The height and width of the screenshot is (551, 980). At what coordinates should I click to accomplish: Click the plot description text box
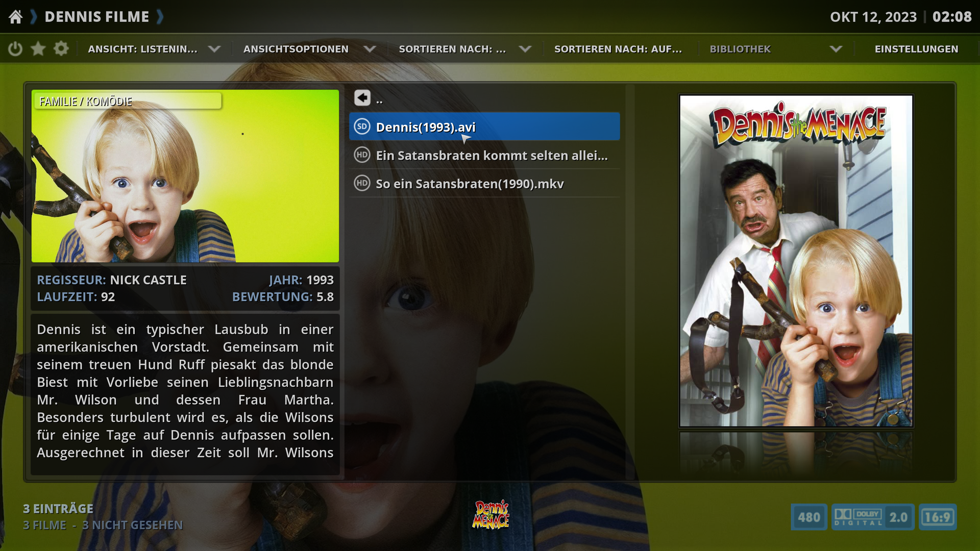[x=185, y=394]
